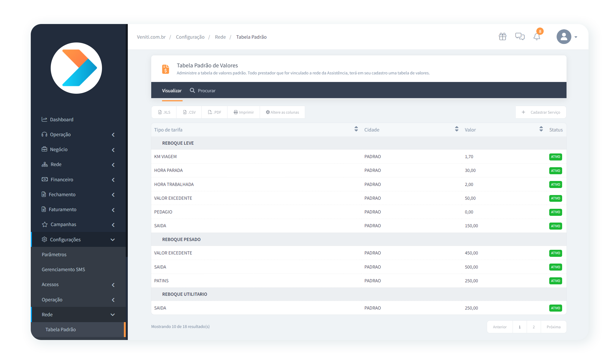This screenshot has width=614, height=364.
Task: Collapse the Rede submenu under Configurações
Action: click(x=113, y=315)
